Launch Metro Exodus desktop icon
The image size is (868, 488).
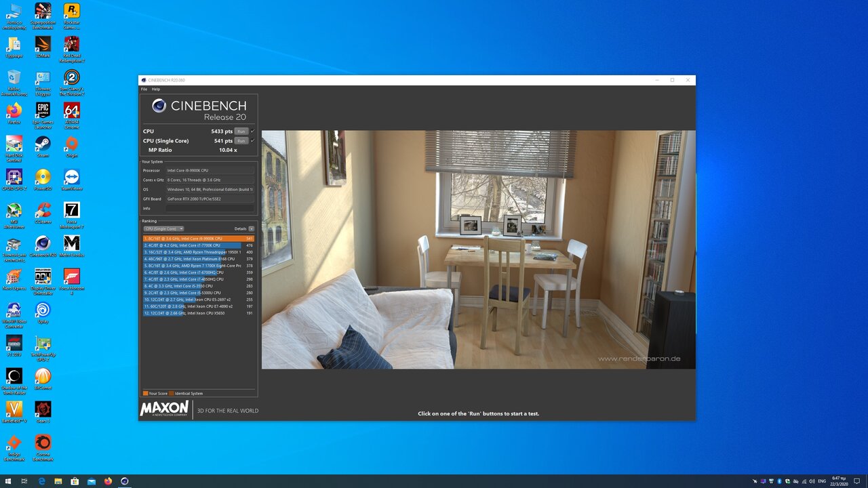[x=71, y=246]
